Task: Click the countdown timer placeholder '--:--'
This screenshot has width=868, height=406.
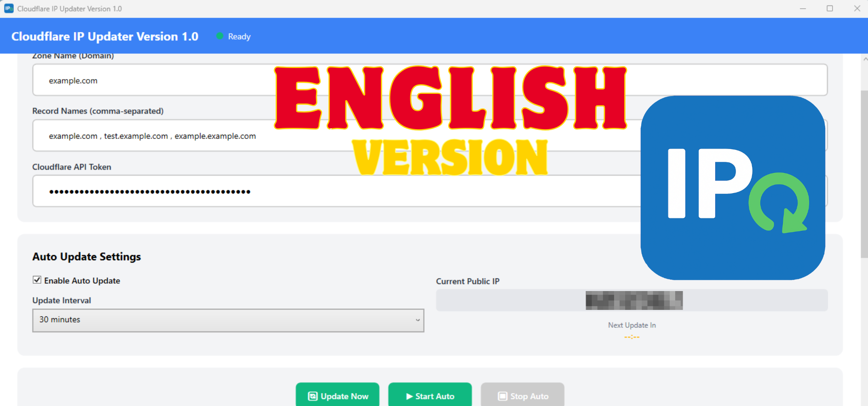Action: [x=632, y=337]
